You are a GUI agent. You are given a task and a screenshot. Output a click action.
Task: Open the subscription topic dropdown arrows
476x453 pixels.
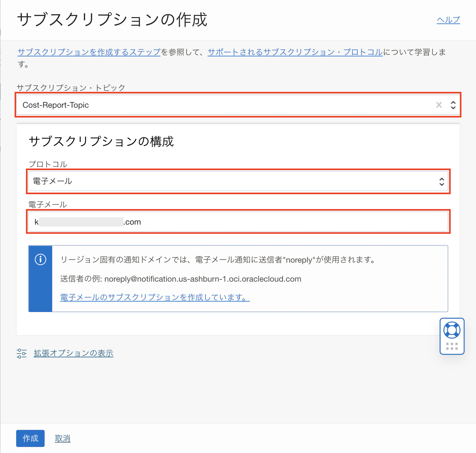point(453,105)
